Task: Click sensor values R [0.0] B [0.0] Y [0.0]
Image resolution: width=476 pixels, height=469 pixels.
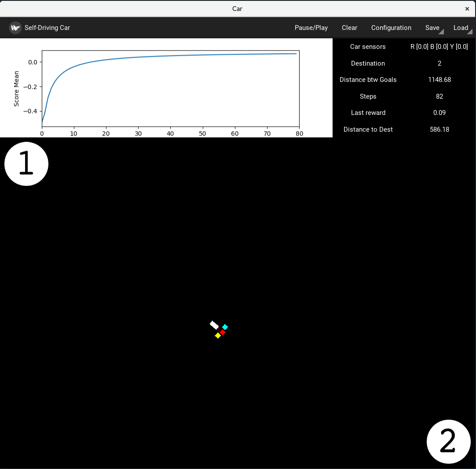Action: 439,47
